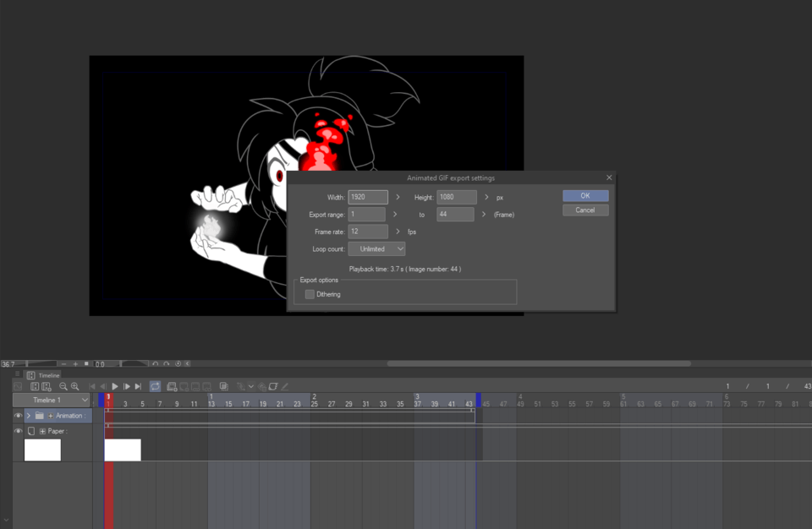Open the Timeline 1 selector
The height and width of the screenshot is (529, 812).
click(51, 399)
